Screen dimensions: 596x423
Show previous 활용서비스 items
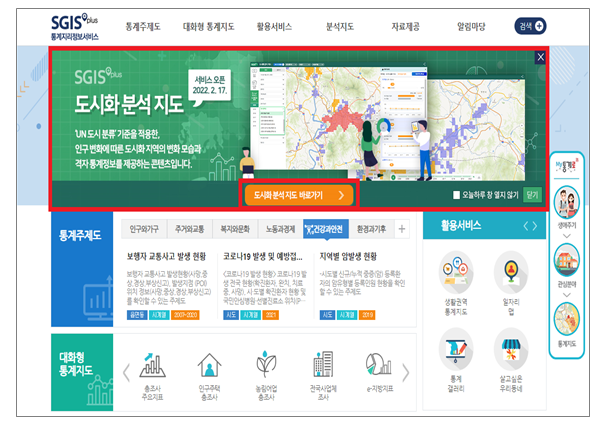526,226
